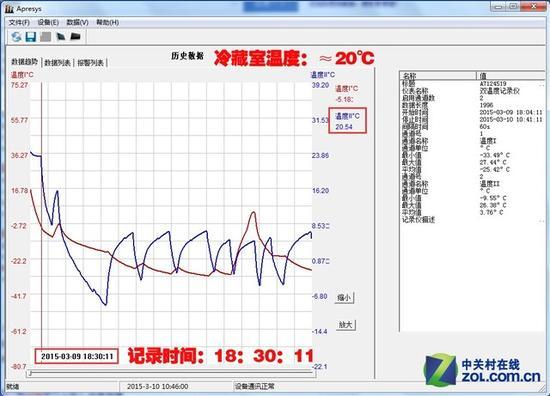Click the left axis value 36.27
This screenshot has width=550, height=396.
coord(19,155)
